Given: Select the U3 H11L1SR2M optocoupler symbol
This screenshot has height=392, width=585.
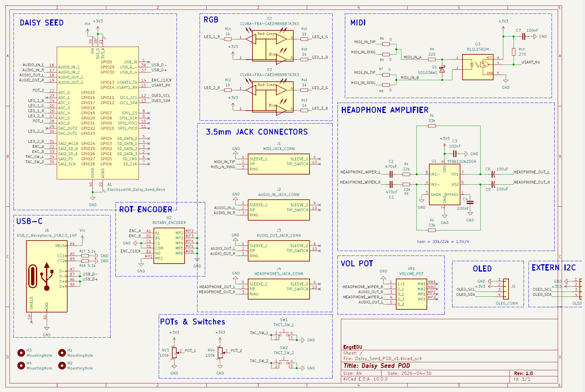Looking at the screenshot, I should 478,67.
